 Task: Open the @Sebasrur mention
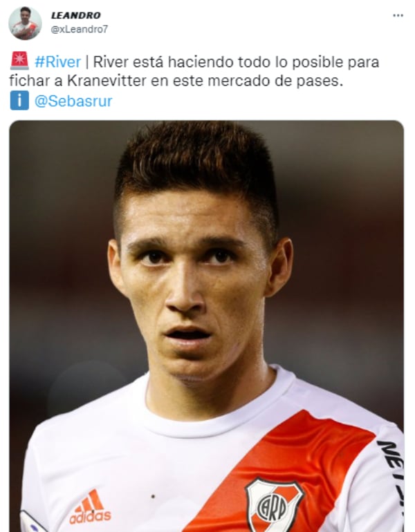click(x=73, y=101)
